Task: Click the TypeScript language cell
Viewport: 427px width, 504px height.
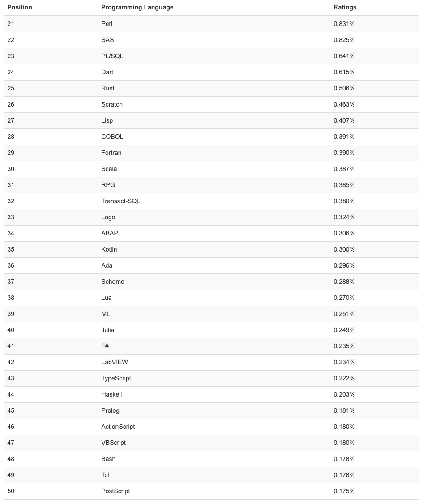Action: coord(116,378)
